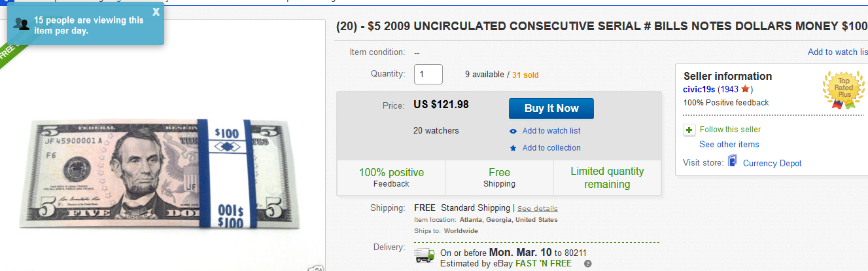Click See other items link
Image resolution: width=868 pixels, height=271 pixels.
click(729, 144)
